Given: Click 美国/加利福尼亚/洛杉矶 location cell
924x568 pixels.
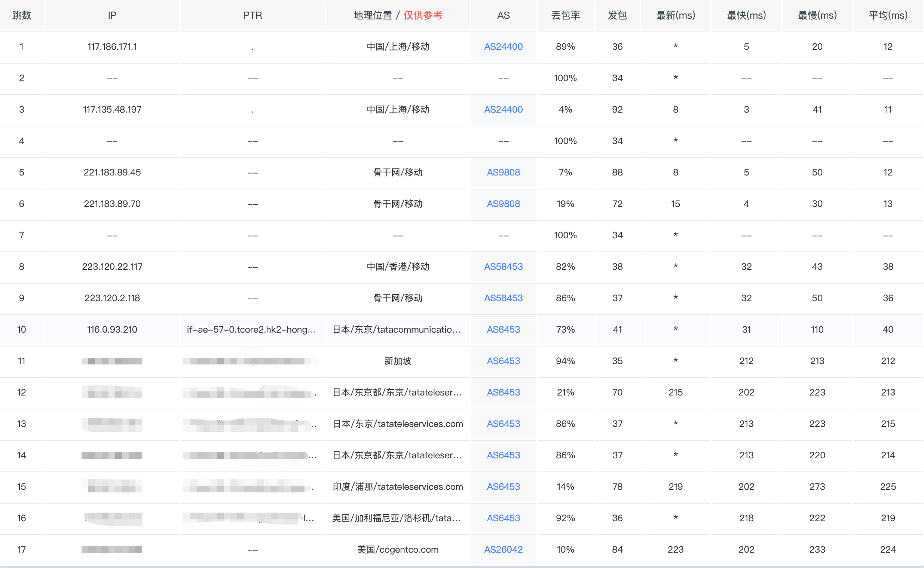Looking at the screenshot, I should 396,518.
